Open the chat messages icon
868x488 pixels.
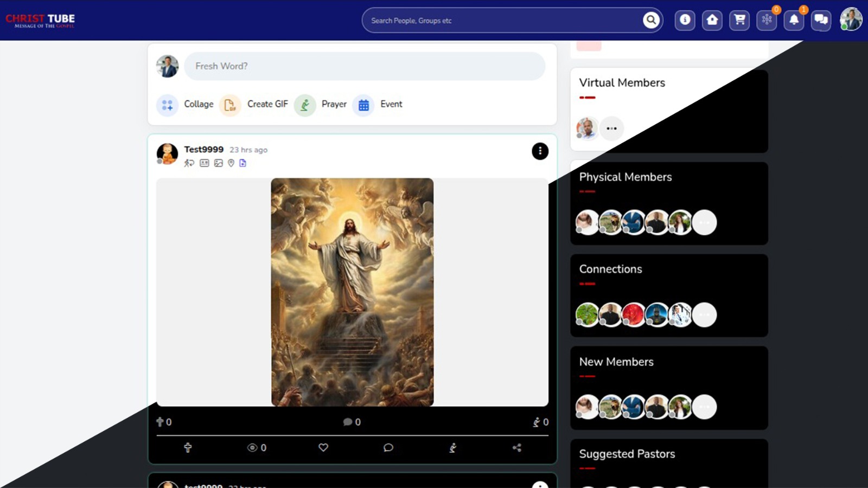[x=821, y=21]
